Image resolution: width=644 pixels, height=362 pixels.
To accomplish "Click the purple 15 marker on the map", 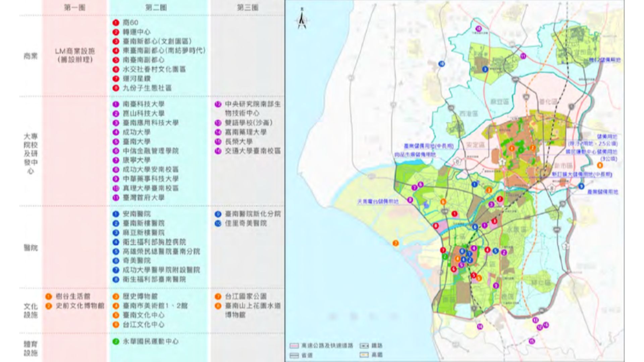I will tap(531, 341).
